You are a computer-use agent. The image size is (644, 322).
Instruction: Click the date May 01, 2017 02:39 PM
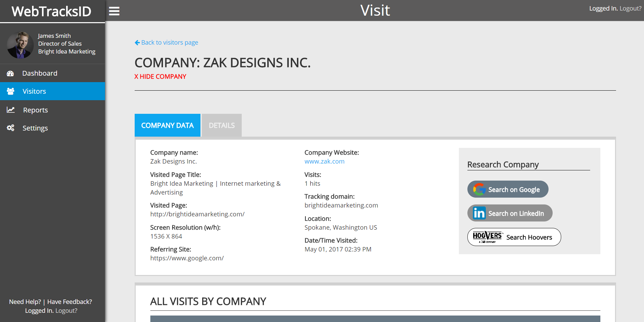point(338,249)
